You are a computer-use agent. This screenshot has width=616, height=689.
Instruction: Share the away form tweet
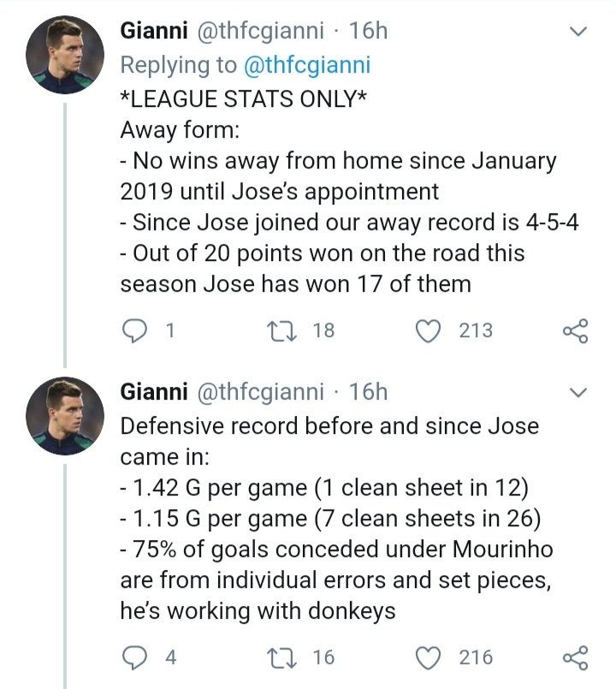pos(575,330)
